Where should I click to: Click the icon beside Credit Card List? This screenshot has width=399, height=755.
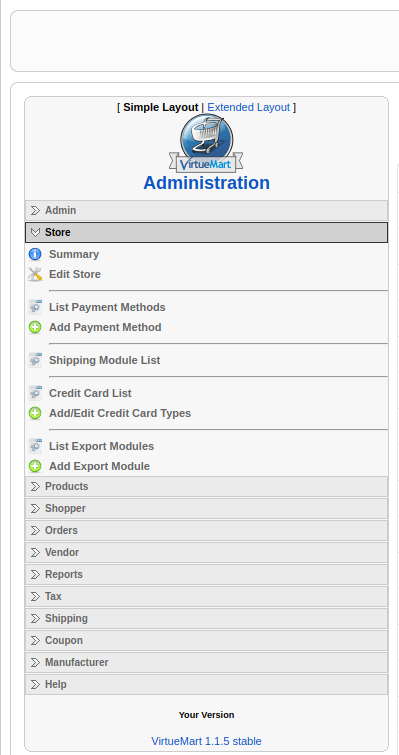[35, 393]
